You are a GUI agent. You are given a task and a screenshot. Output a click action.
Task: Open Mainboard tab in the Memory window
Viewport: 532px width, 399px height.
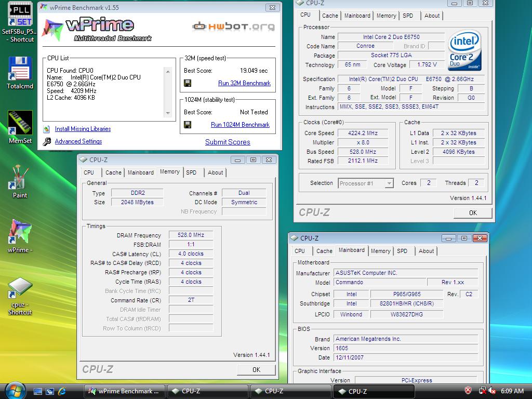coord(140,172)
